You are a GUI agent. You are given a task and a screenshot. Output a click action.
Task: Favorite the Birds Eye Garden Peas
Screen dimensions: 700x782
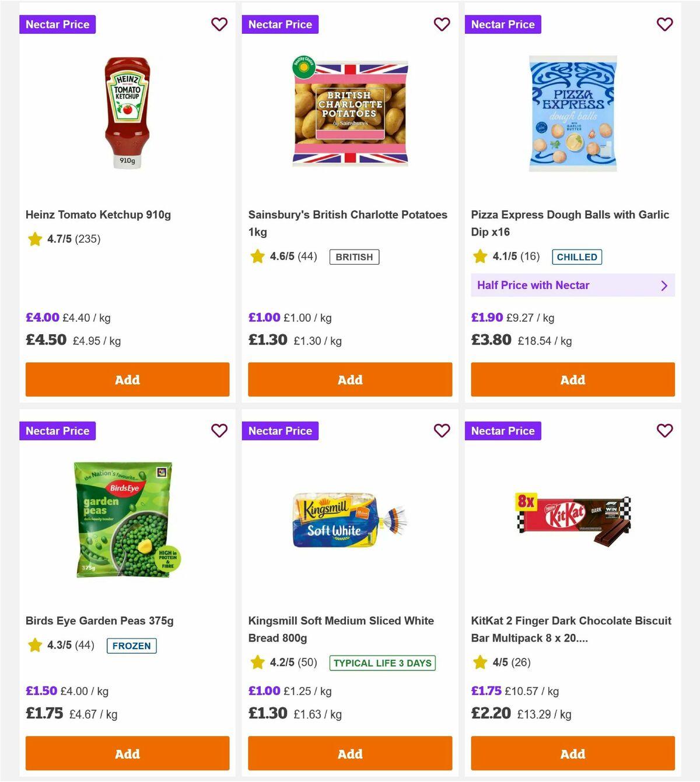219,431
